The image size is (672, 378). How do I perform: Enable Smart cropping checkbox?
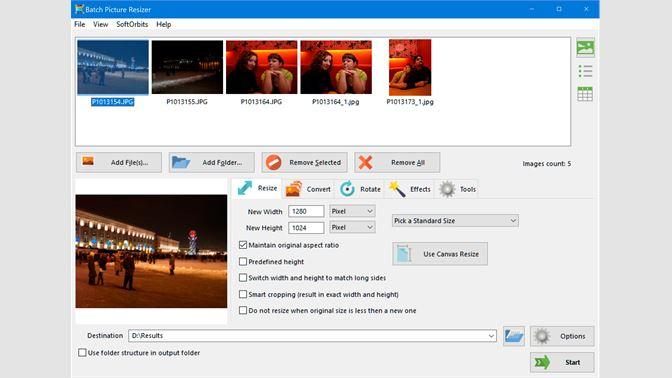pos(243,294)
